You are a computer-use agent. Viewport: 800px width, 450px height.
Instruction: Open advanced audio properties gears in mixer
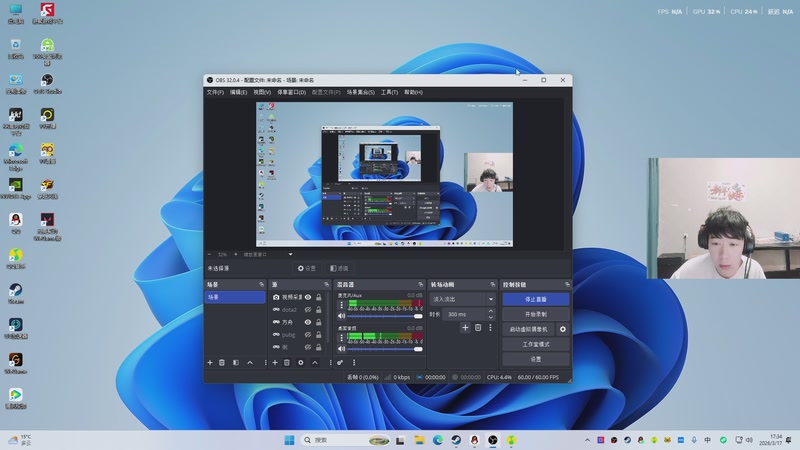340,362
